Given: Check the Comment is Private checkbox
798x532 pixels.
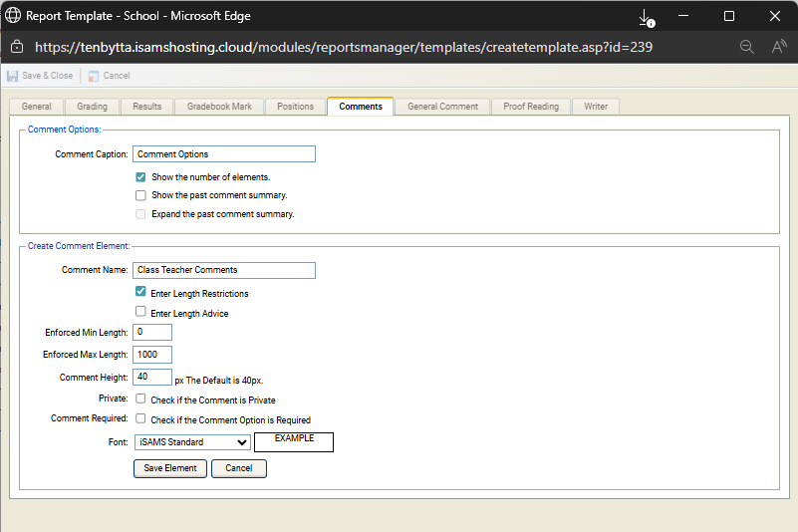Looking at the screenshot, I should click(141, 399).
